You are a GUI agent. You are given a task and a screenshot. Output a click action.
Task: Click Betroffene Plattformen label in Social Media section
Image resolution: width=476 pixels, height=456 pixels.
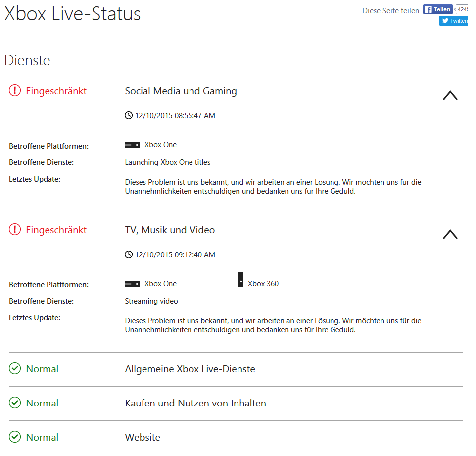[49, 146]
